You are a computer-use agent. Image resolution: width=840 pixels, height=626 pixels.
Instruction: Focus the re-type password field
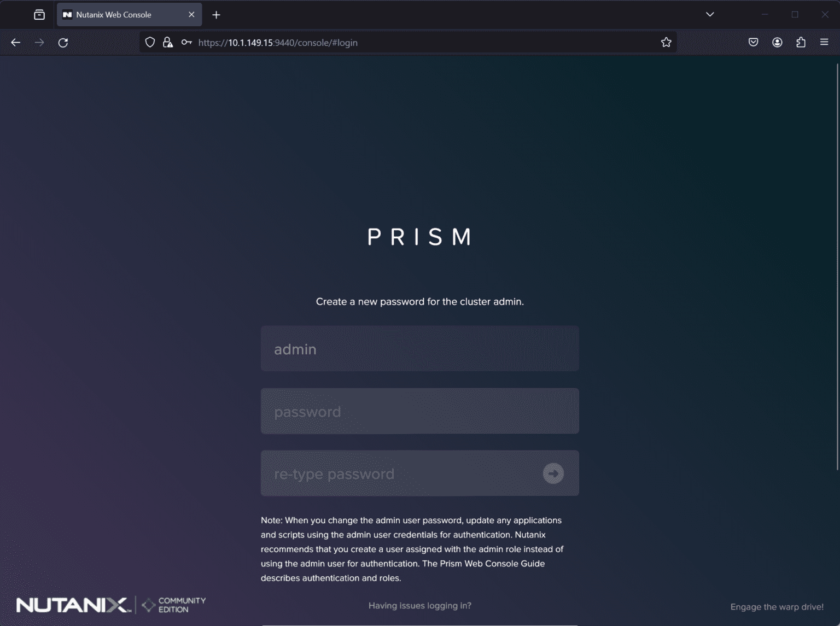point(420,473)
